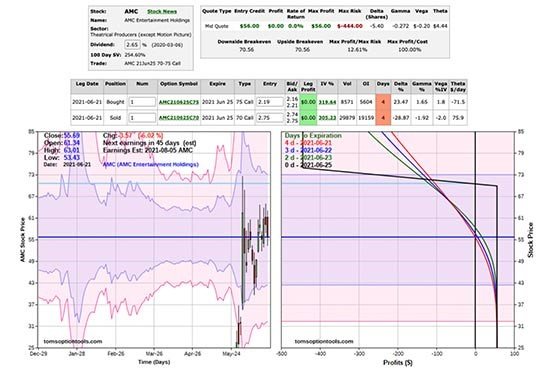Click the 0 d - 2021-06-25 legend entry

pyautogui.click(x=308, y=165)
